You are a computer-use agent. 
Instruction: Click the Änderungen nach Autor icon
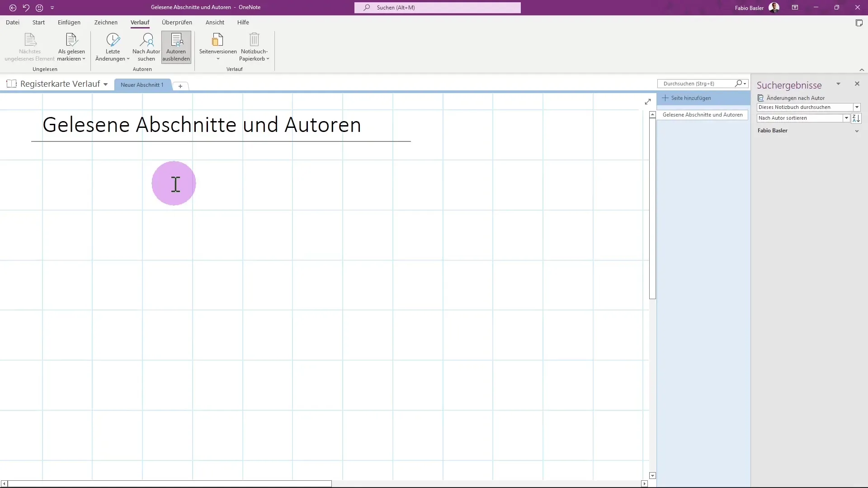(x=760, y=98)
